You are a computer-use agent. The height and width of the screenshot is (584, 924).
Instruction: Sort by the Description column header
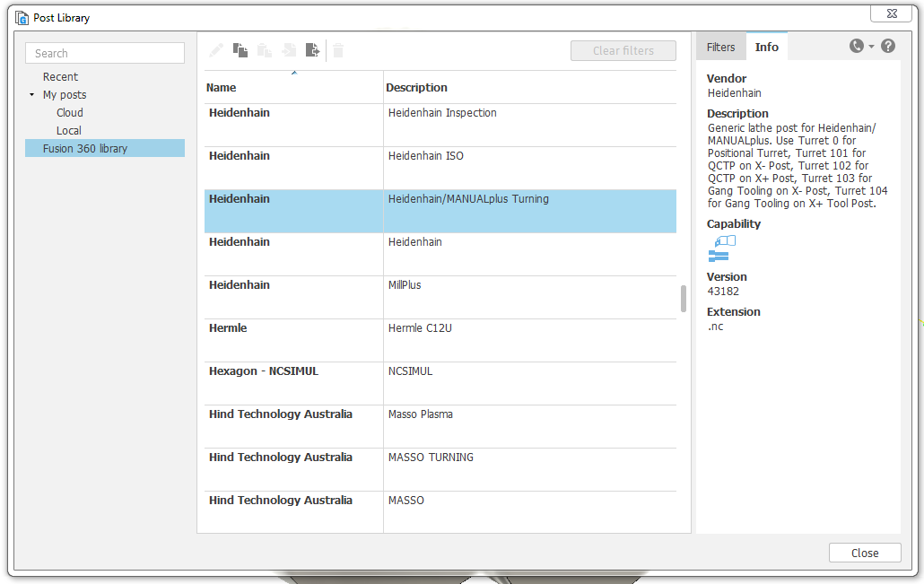[x=530, y=87]
